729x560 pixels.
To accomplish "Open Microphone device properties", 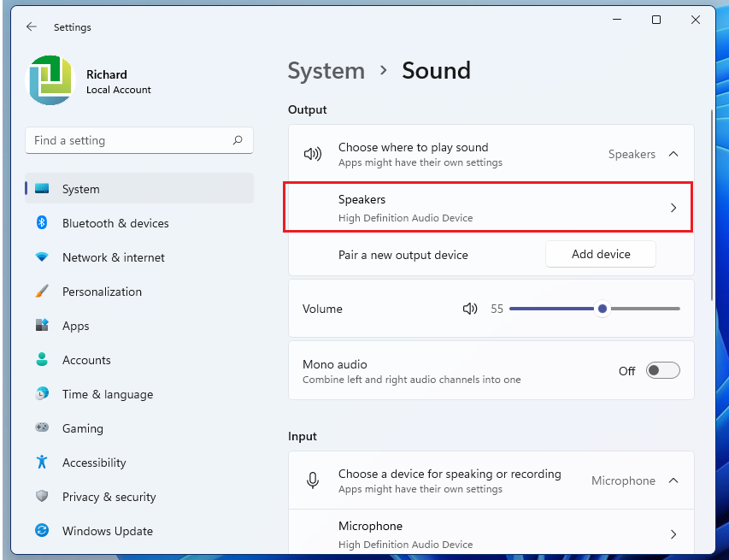I will click(673, 534).
